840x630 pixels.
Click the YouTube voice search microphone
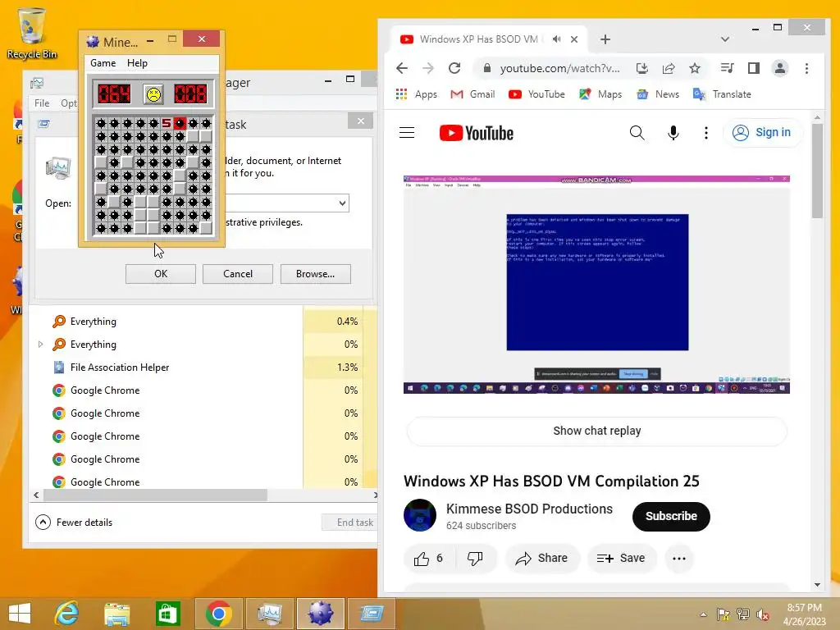(x=673, y=133)
